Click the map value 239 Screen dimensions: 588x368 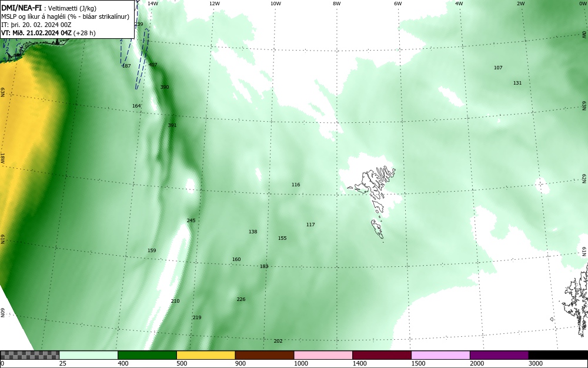(139, 24)
